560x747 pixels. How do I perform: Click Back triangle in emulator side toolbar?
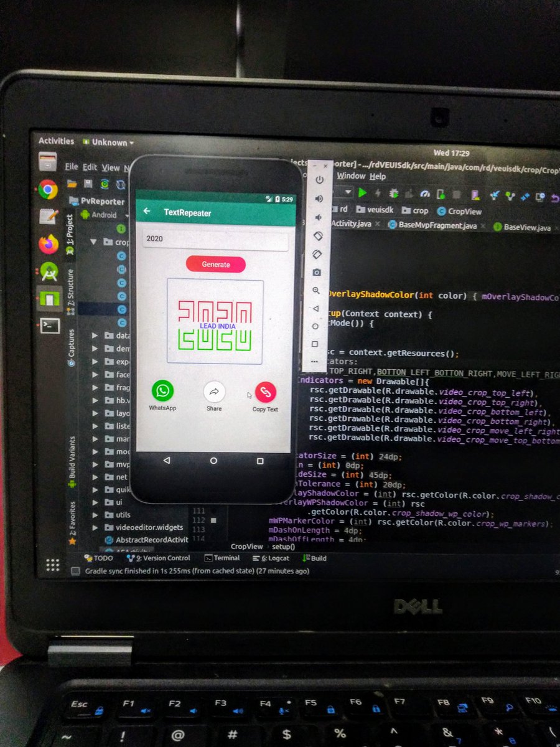click(x=315, y=308)
